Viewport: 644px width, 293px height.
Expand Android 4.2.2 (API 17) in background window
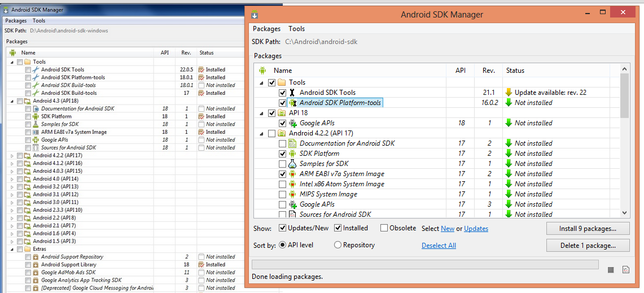[x=12, y=155]
